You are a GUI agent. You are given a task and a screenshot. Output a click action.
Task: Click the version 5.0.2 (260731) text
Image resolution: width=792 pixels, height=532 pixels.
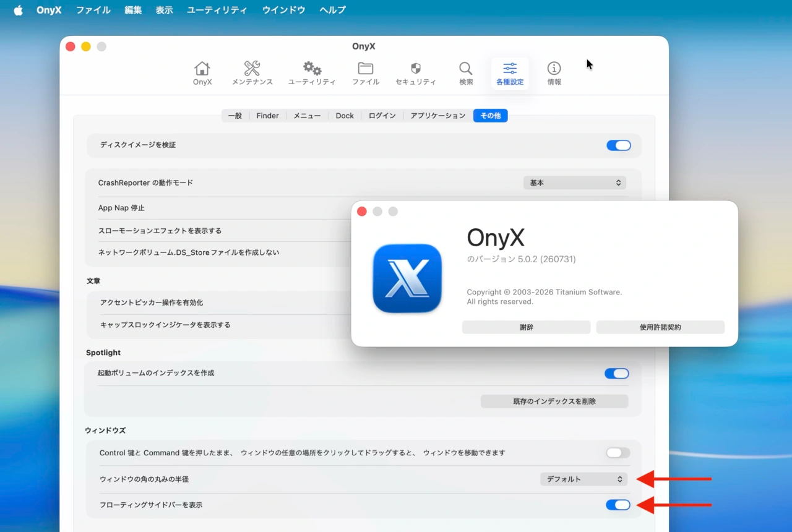(x=522, y=259)
